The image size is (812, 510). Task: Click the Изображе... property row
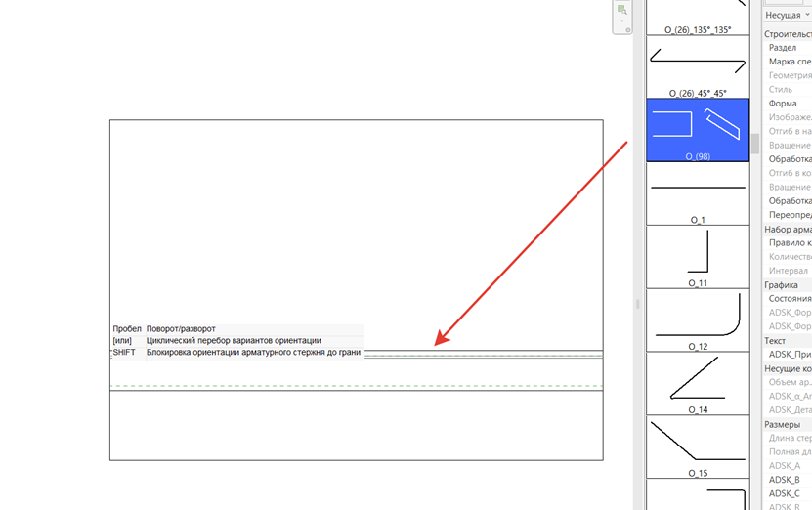click(788, 117)
